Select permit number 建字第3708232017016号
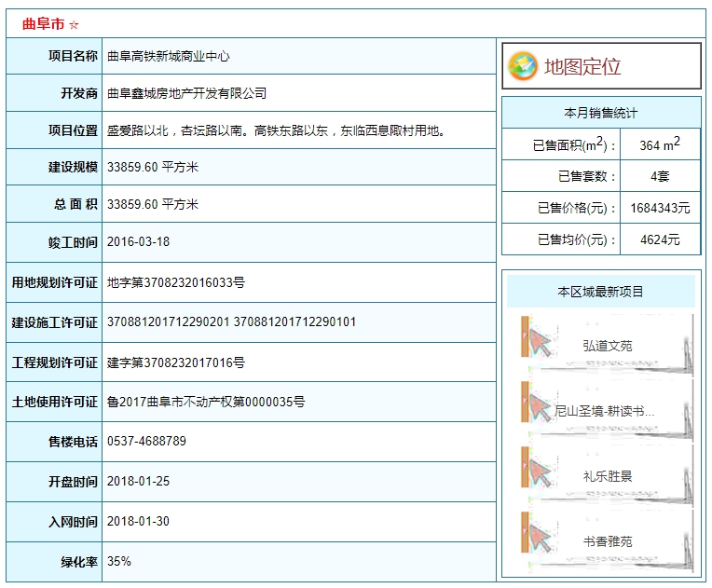The image size is (712, 588). pyautogui.click(x=176, y=362)
